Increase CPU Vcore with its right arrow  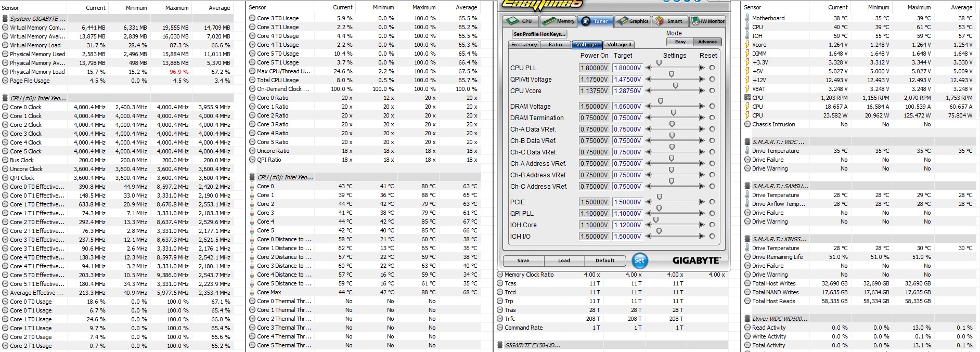coord(702,90)
